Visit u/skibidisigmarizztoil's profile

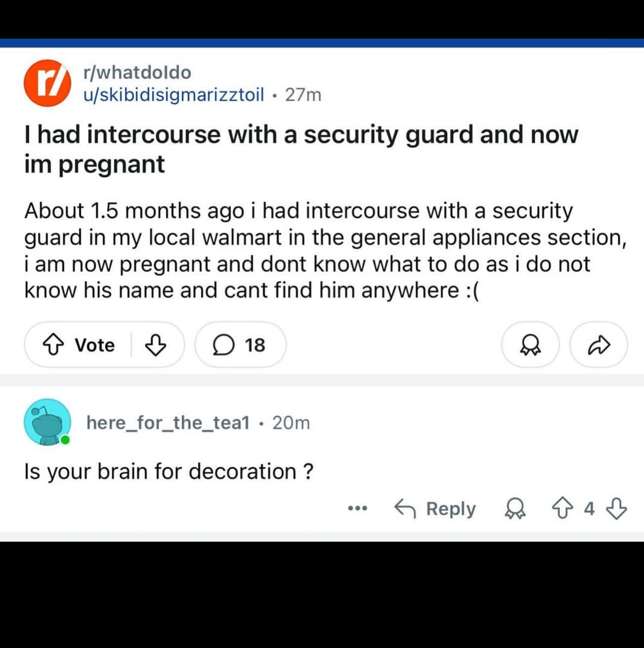click(174, 95)
